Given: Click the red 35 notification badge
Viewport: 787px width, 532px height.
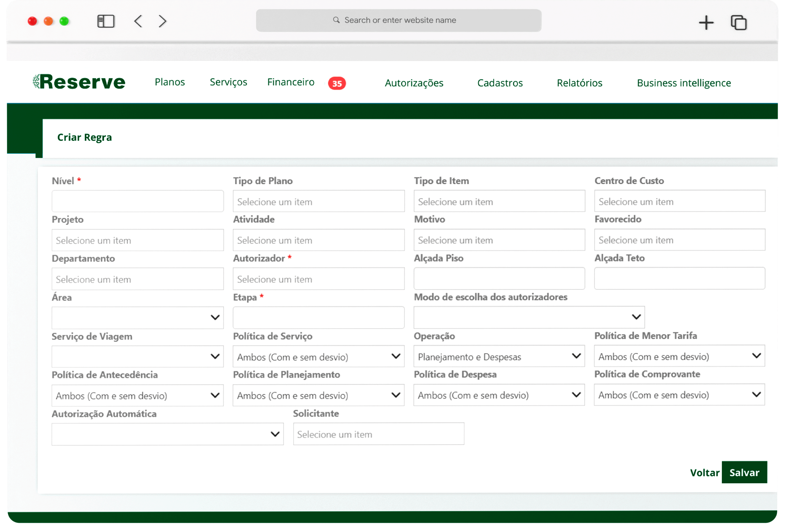Looking at the screenshot, I should [337, 83].
